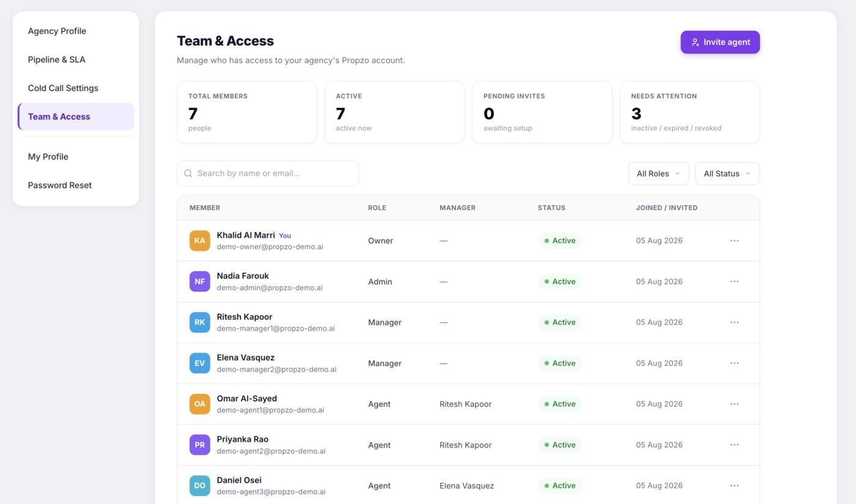Click the email demo-agent3@propzo-demo.ai
Viewport: 856px width, 504px height.
point(271,492)
